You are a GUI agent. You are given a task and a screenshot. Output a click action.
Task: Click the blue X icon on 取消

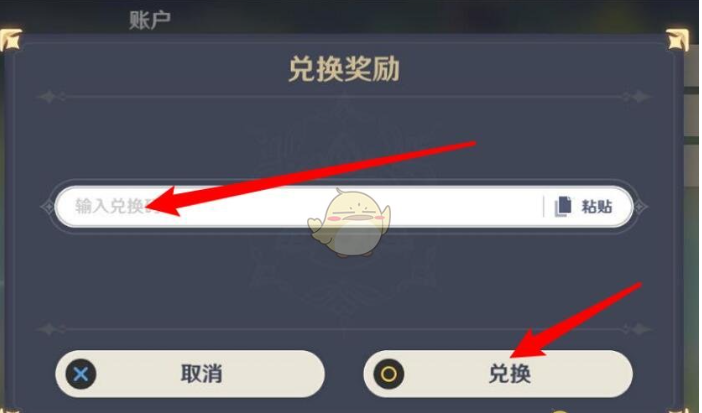81,374
